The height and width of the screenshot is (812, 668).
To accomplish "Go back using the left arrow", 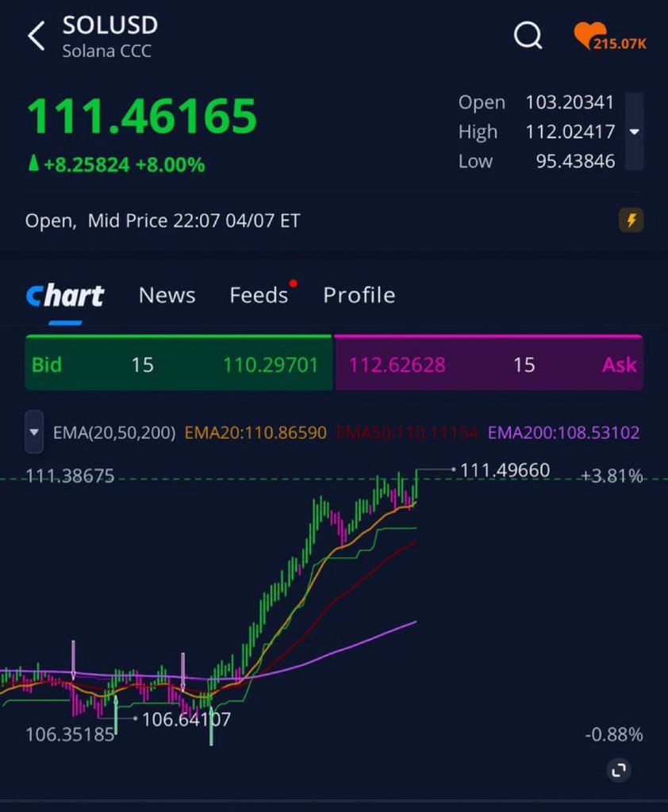I will tap(36, 36).
